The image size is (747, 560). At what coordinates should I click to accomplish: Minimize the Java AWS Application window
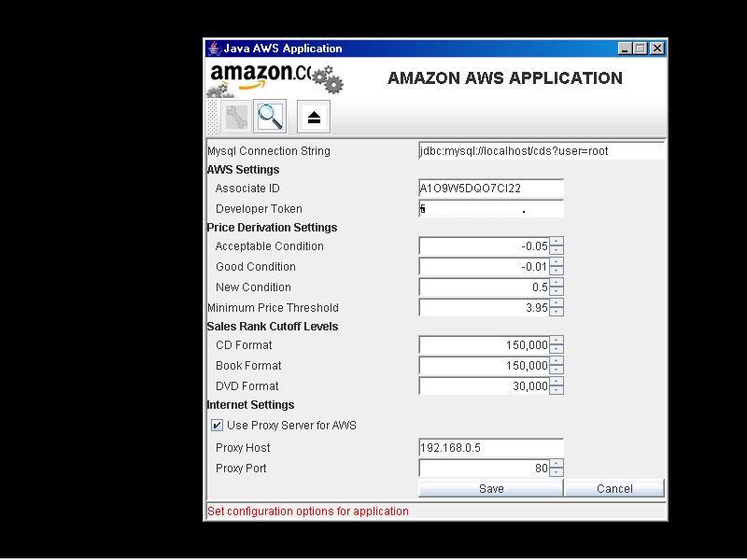coord(625,49)
